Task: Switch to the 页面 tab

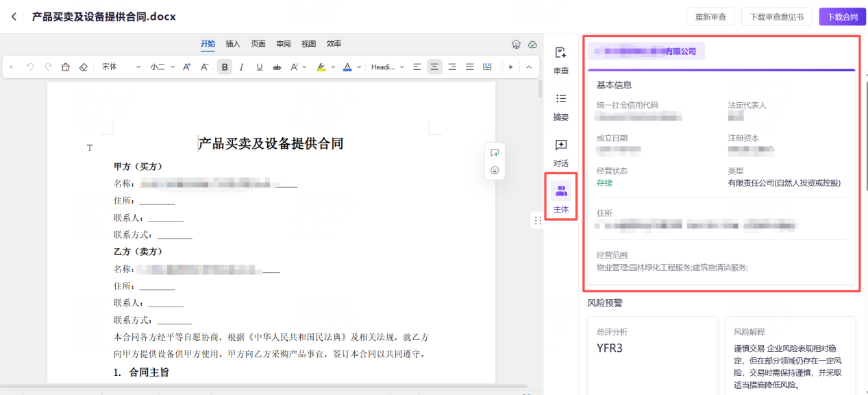Action: click(x=258, y=44)
